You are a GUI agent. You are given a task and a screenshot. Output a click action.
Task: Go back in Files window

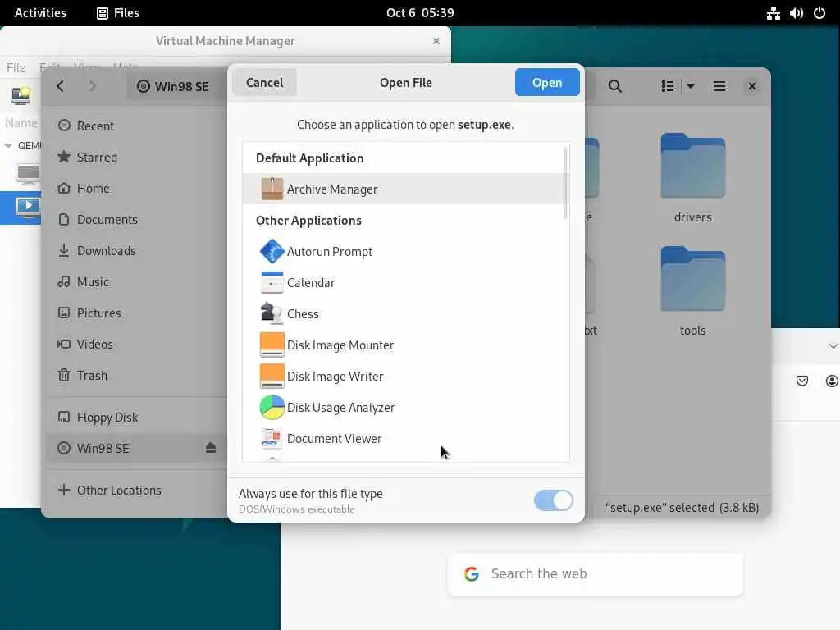click(x=61, y=86)
